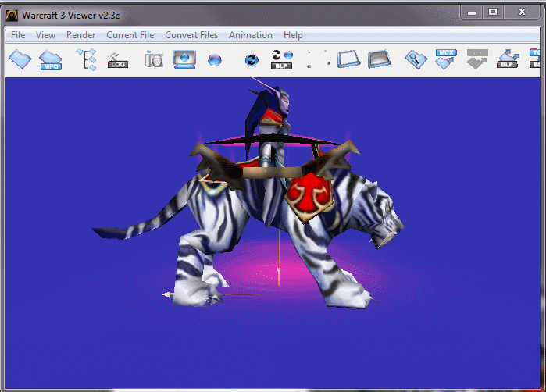Click the MDX convert icon
This screenshot has height=392, width=546.
(x=446, y=59)
